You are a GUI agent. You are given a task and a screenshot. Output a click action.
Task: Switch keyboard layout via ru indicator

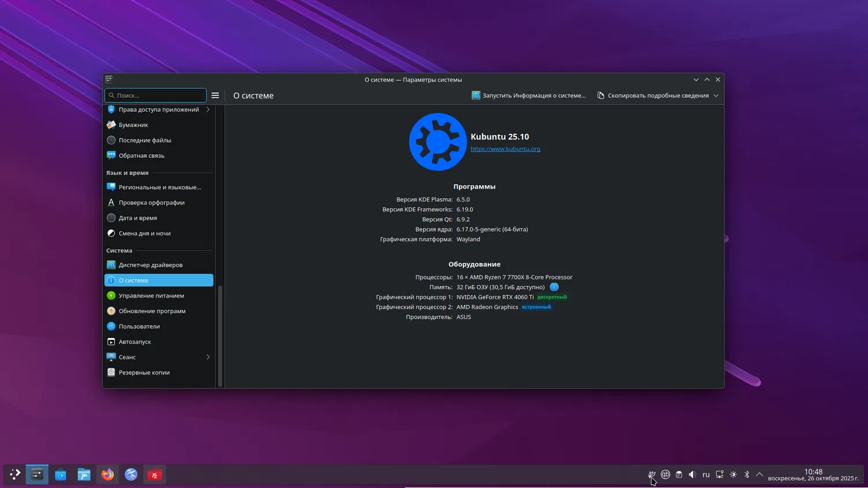706,475
